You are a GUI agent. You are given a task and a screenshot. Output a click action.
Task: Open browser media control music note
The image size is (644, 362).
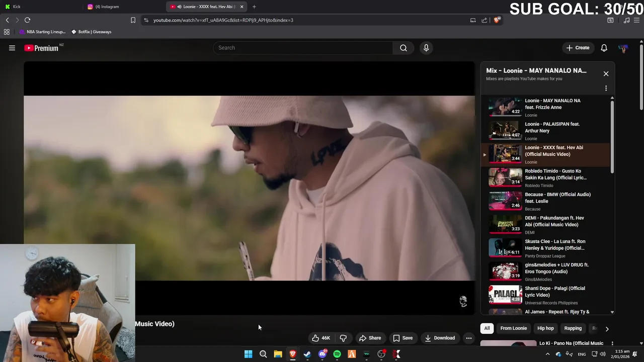tap(626, 20)
